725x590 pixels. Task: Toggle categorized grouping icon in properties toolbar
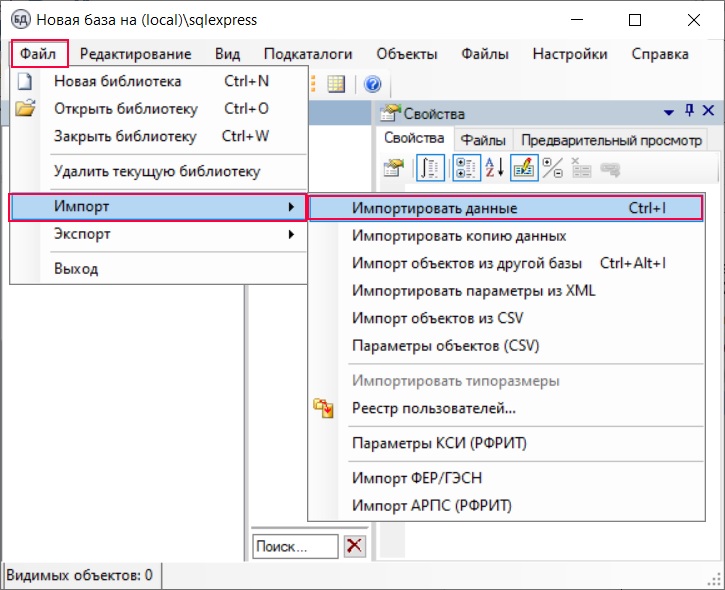pyautogui.click(x=466, y=168)
